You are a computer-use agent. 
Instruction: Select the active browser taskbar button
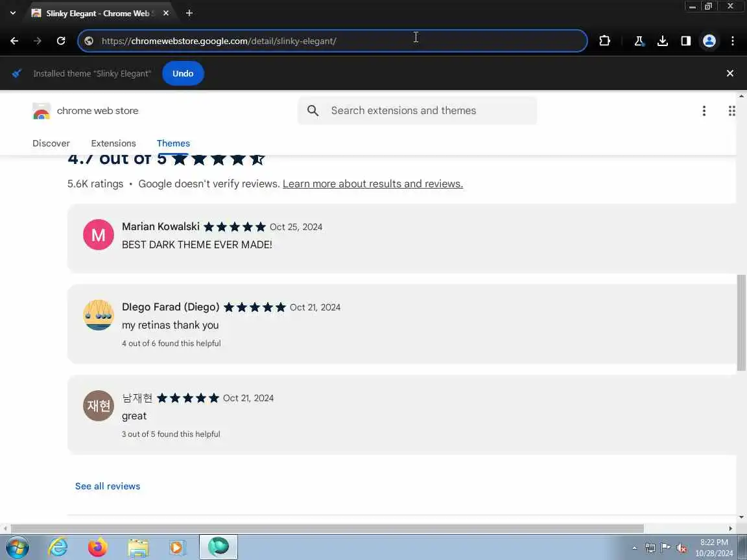[x=218, y=546]
